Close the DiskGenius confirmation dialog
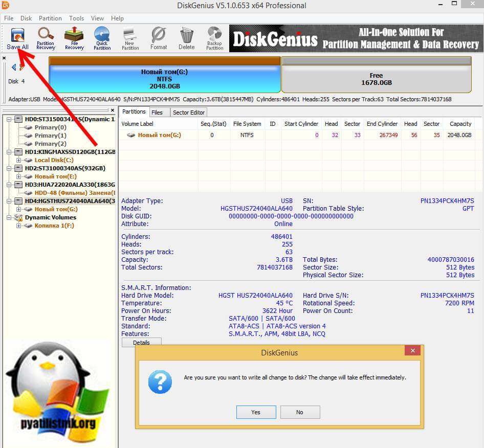 [412, 352]
